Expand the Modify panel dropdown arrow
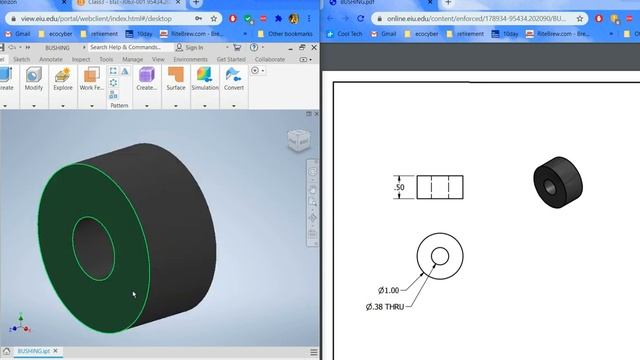 pyautogui.click(x=34, y=106)
